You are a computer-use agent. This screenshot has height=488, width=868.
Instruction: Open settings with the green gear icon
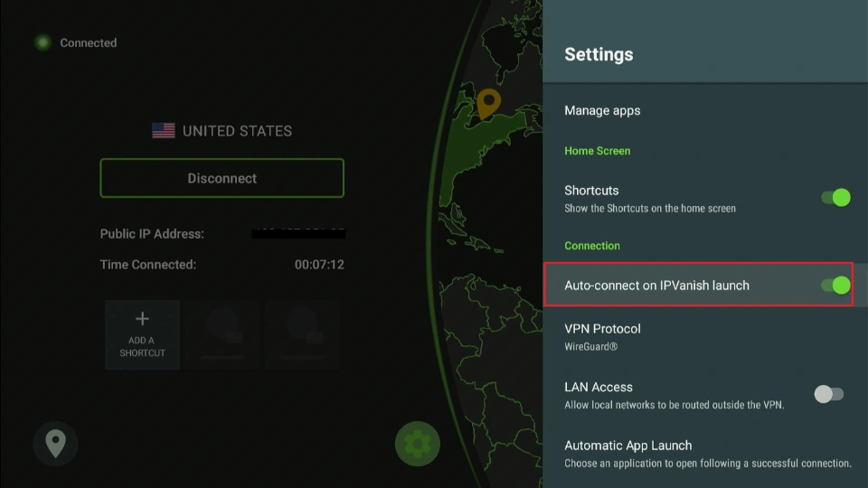click(418, 444)
